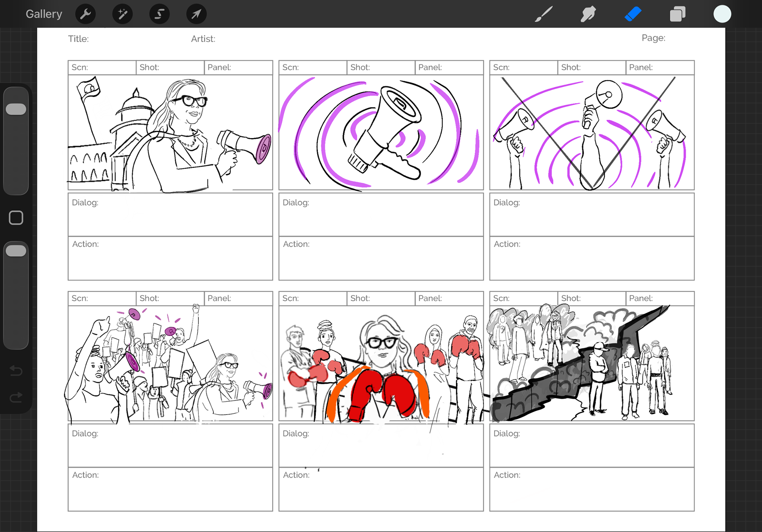762x532 pixels.
Task: Open Adjustments magic wand menu
Action: pos(122,14)
